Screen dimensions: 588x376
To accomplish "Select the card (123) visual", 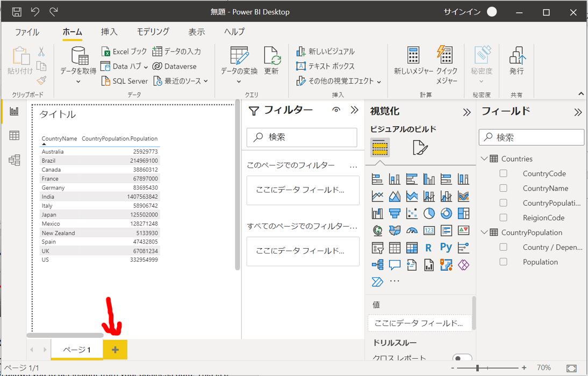I will pyautogui.click(x=429, y=230).
